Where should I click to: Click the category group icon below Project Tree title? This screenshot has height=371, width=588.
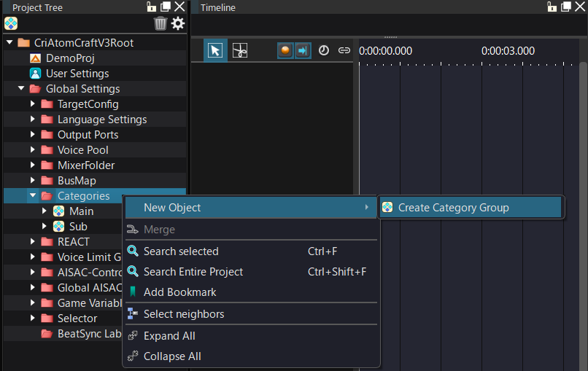11,23
